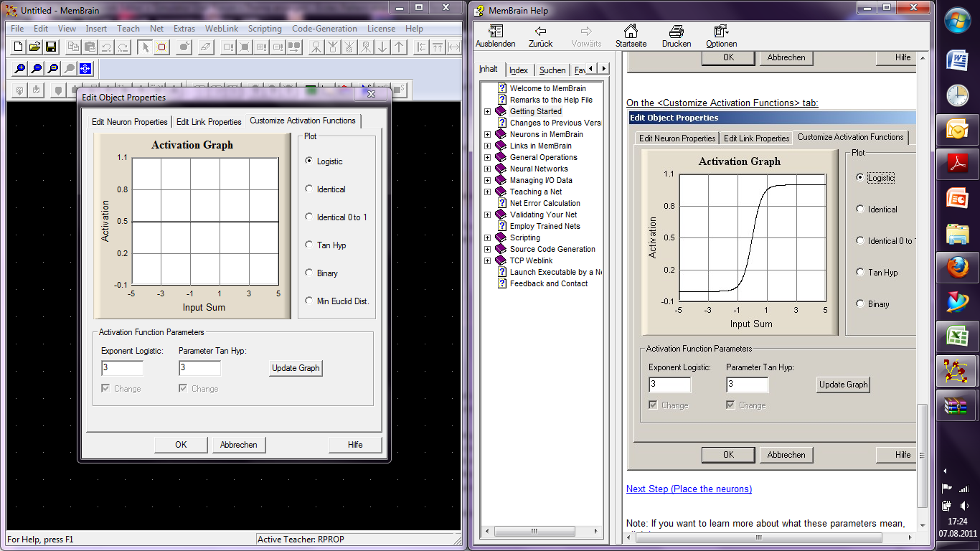Click the Open file folder icon

tap(34, 47)
